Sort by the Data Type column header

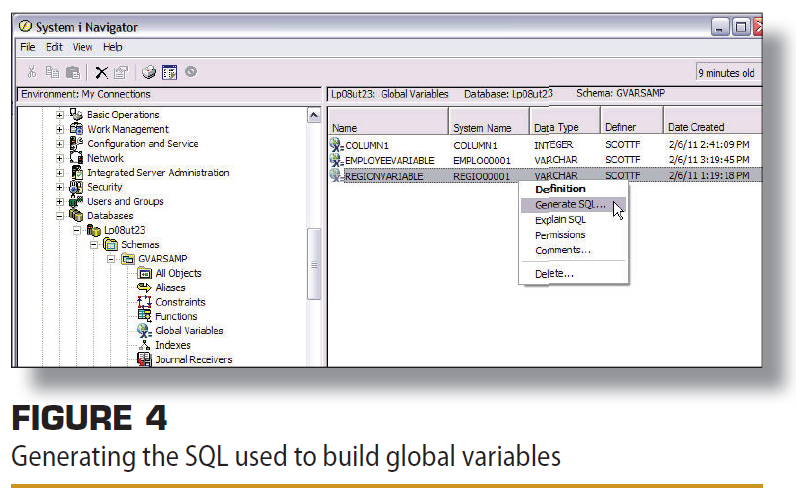click(565, 121)
